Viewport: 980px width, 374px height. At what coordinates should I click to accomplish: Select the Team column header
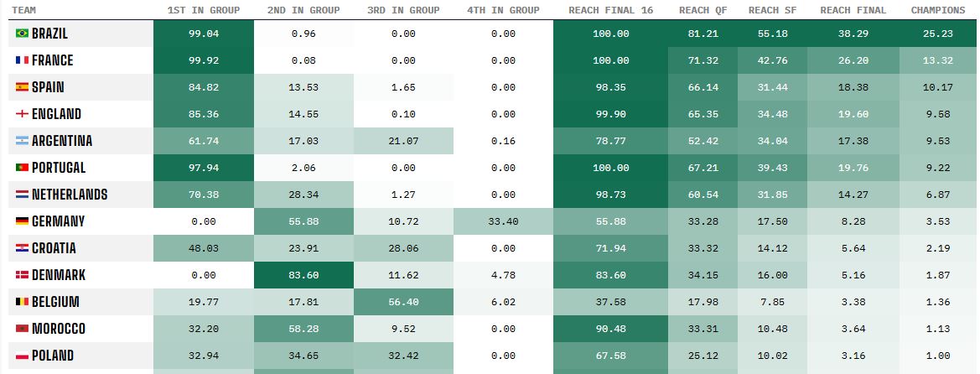coord(23,10)
